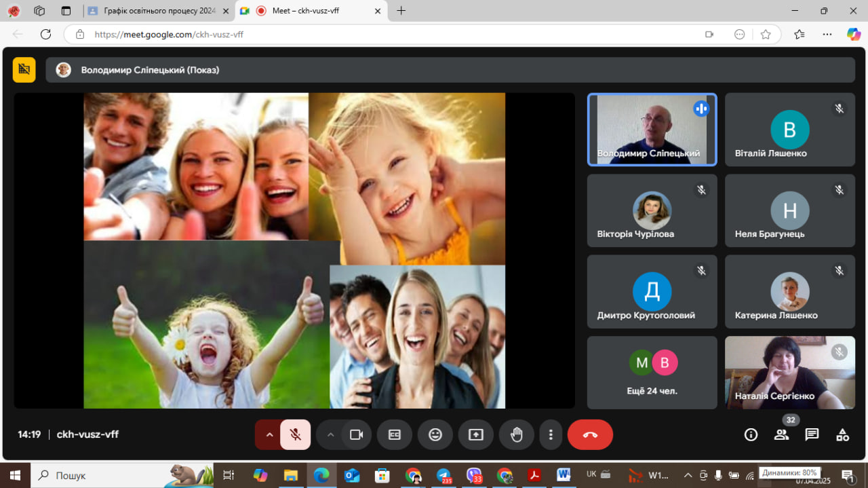Screen dimensions: 868x488
Task: Open more options three-dot menu
Action: tap(551, 435)
